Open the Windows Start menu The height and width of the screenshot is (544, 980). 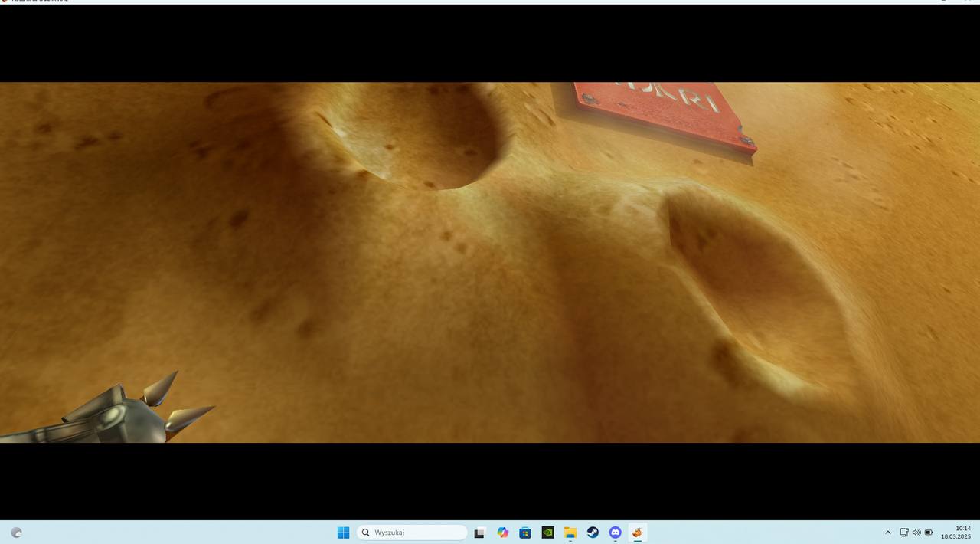(x=344, y=533)
